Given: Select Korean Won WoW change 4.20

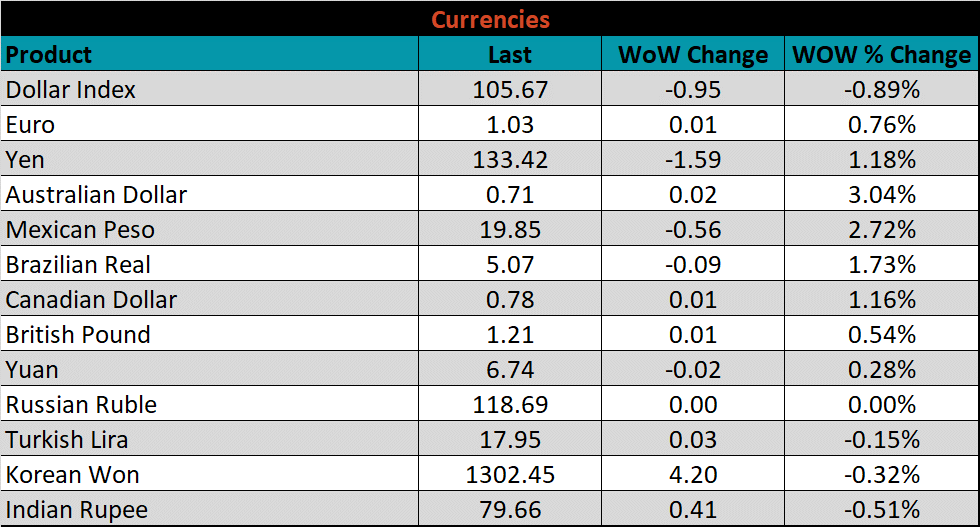Looking at the screenshot, I should [692, 475].
